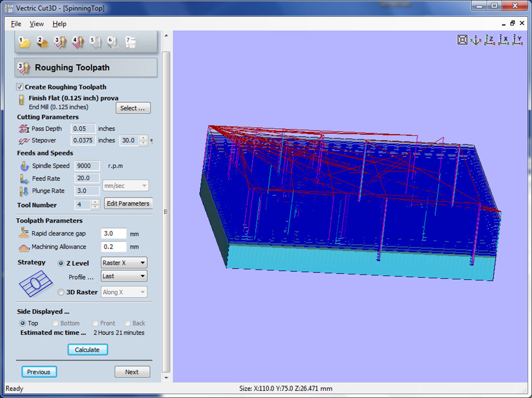
Task: Open the mm/sec feed units dropdown
Action: 126,186
